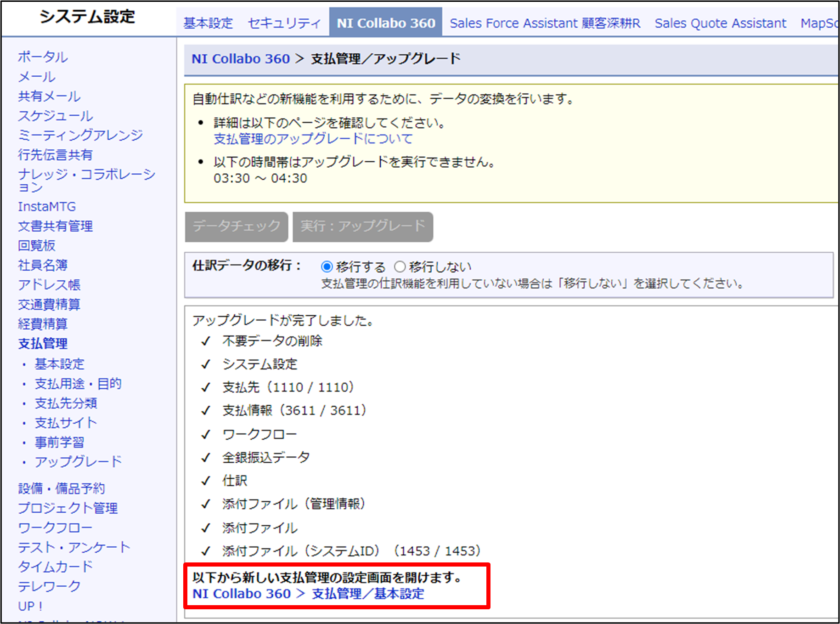
Task: Open ナレッジ・コラボレーション in sidebar
Action: pyautogui.click(x=87, y=180)
